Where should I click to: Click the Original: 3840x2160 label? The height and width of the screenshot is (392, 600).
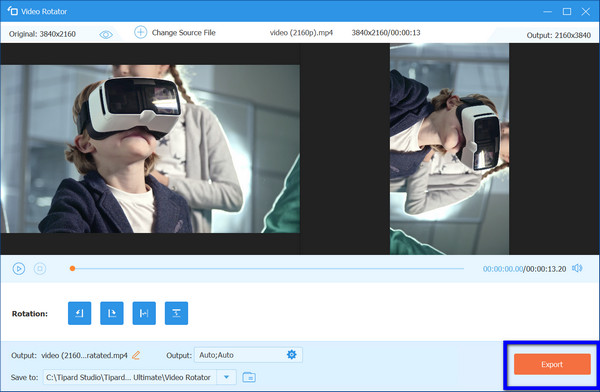coord(42,34)
